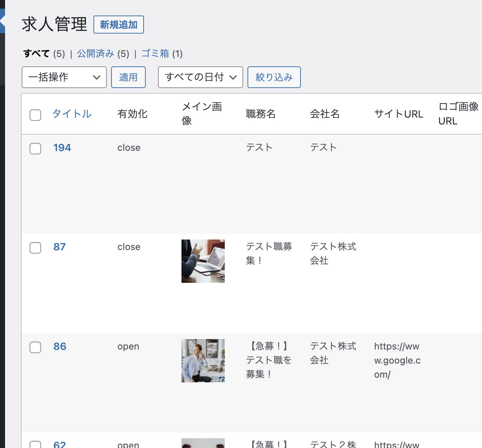Click the laptop meeting thumbnail for post 87
This screenshot has width=482, height=448.
[x=203, y=261]
